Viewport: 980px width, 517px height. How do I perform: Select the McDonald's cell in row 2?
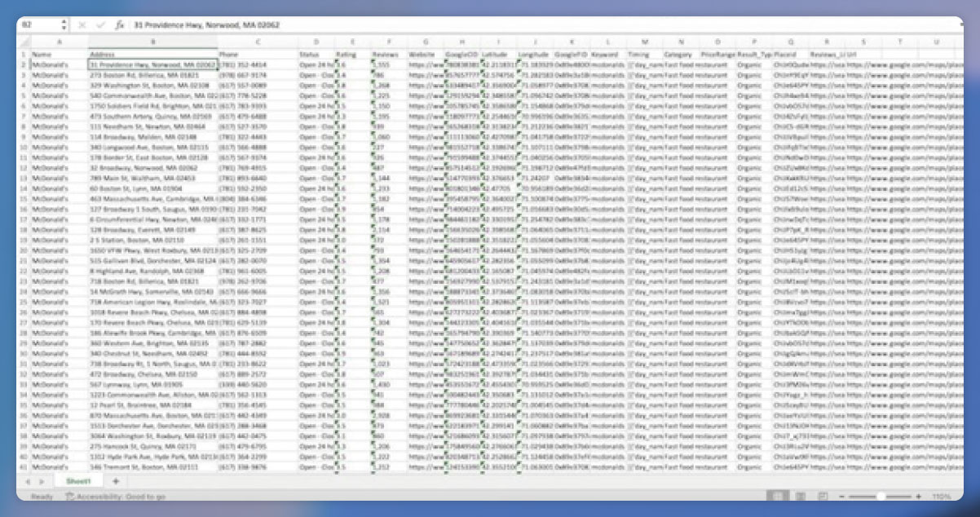point(59,64)
